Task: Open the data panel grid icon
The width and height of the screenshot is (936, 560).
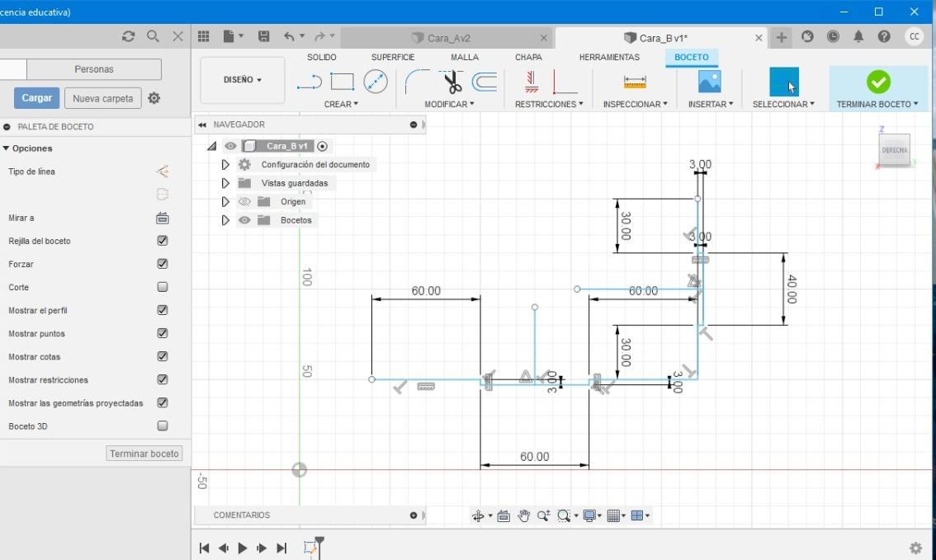Action: [204, 36]
